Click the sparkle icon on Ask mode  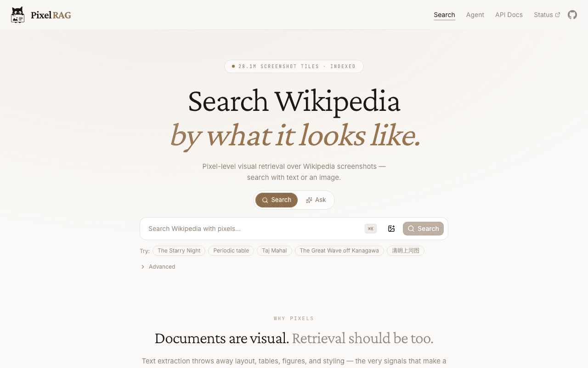pyautogui.click(x=309, y=200)
